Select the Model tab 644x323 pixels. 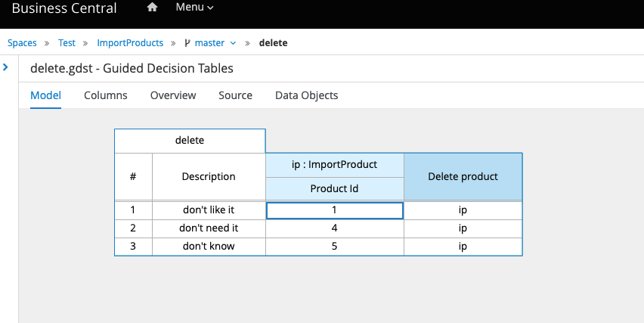[45, 95]
